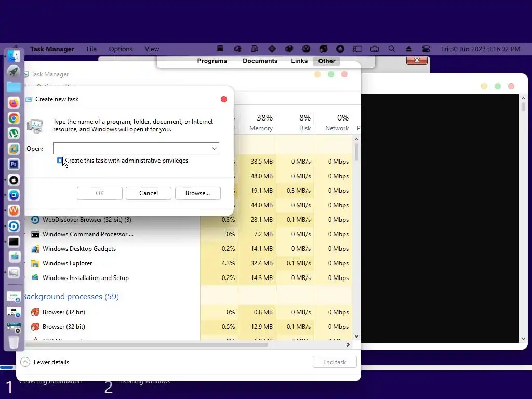This screenshot has width=532, height=399.
Task: Open the View menu
Action: tap(152, 49)
